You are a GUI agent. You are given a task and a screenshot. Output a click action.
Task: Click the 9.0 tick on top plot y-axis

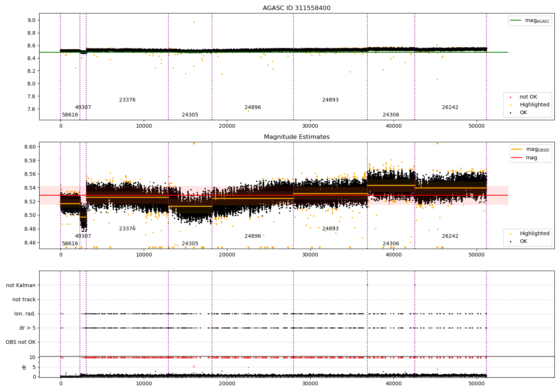(32, 21)
